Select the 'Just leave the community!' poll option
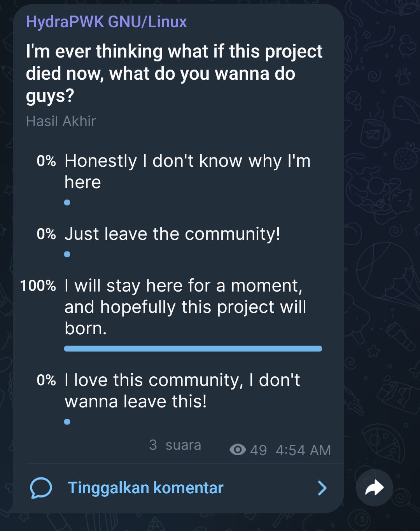 click(174, 234)
